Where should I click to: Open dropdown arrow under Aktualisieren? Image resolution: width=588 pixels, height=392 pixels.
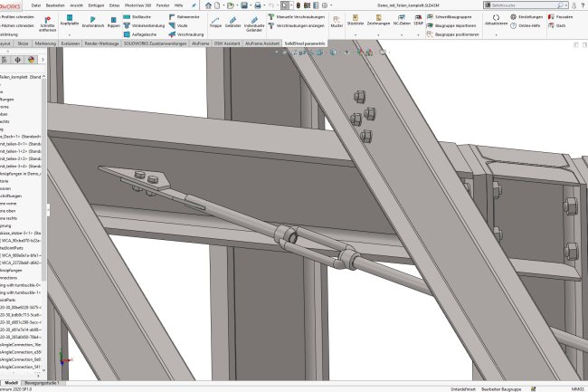pyautogui.click(x=496, y=35)
